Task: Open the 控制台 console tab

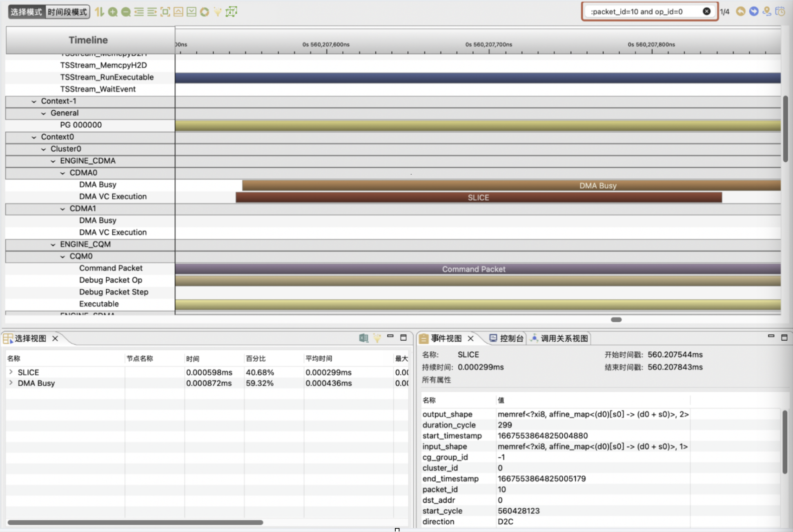Action: click(x=506, y=338)
